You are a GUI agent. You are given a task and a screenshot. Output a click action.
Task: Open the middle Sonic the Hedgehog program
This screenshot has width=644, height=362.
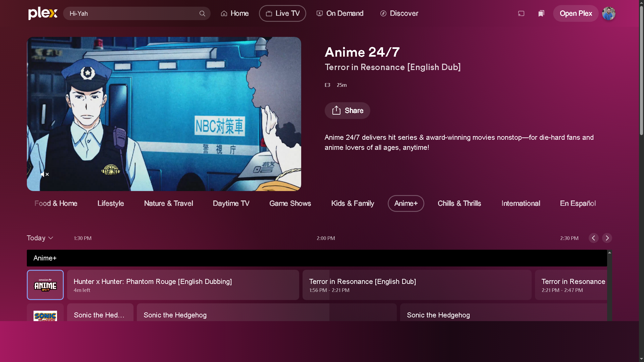267,312
